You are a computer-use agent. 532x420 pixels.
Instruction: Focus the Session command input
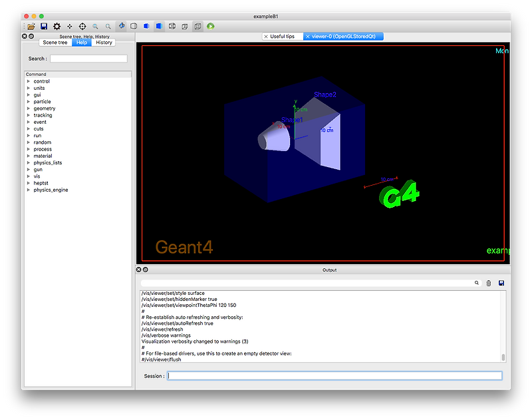334,375
